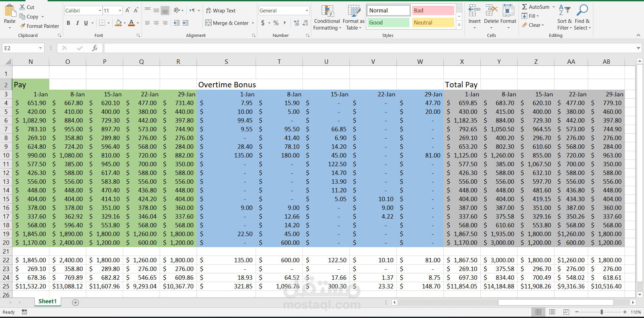Expand the Merge & Center dropdown arrow
This screenshot has width=644, height=318.
(x=253, y=23)
